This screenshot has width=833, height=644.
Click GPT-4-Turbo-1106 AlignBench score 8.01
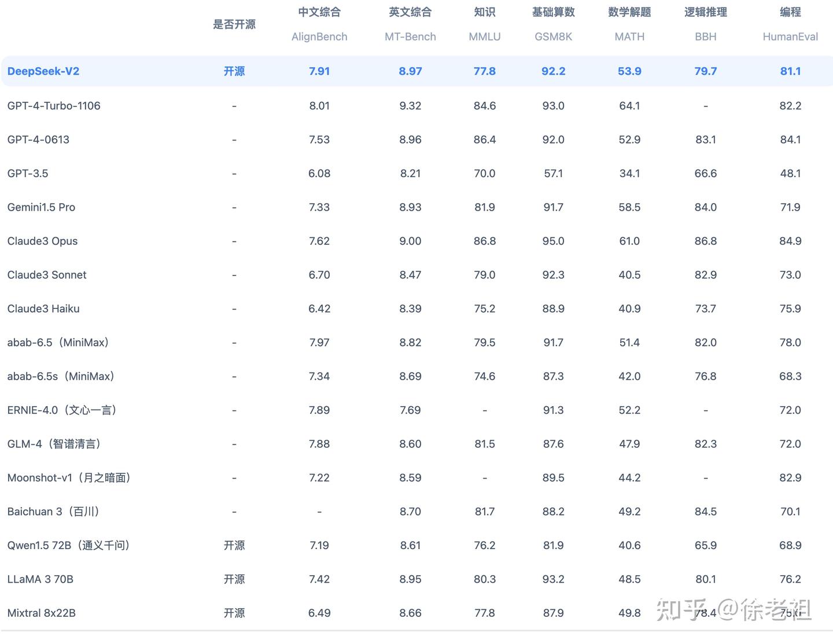click(x=319, y=105)
